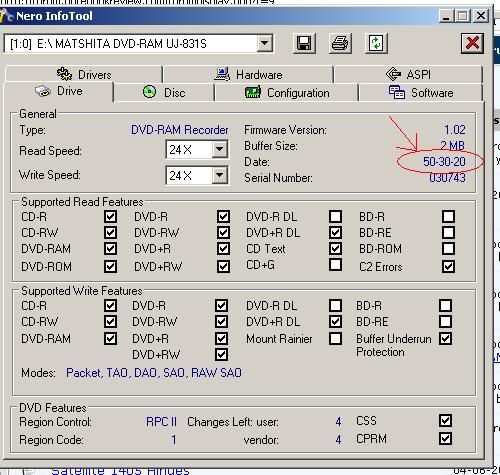500x475 pixels.
Task: Switch to the Hardware tab
Action: 248,74
